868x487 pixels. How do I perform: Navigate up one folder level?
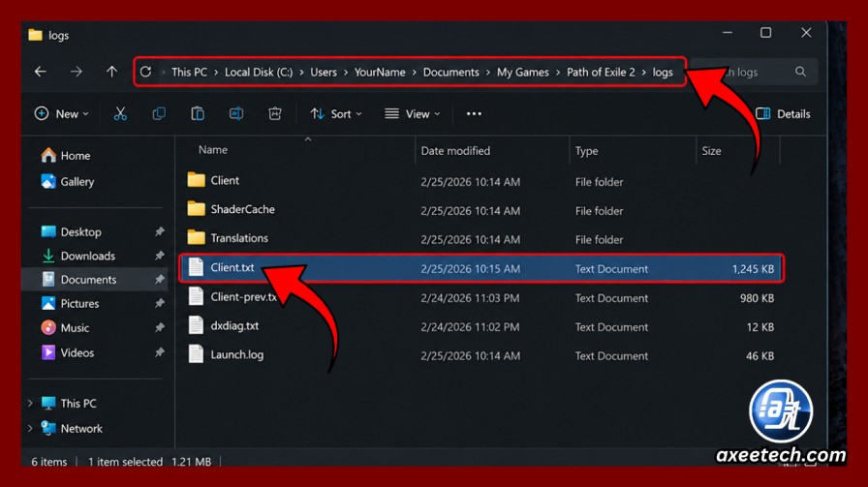point(111,72)
